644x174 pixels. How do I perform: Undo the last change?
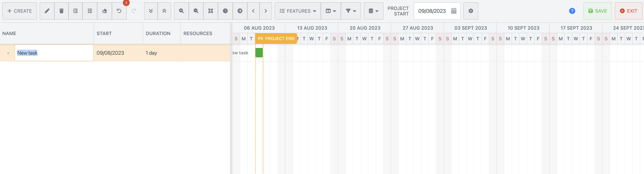point(119,11)
